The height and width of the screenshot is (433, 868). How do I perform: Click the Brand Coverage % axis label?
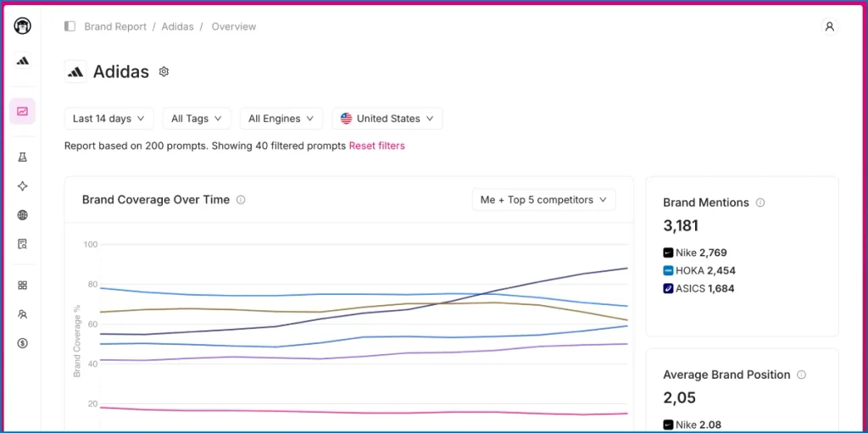77,341
